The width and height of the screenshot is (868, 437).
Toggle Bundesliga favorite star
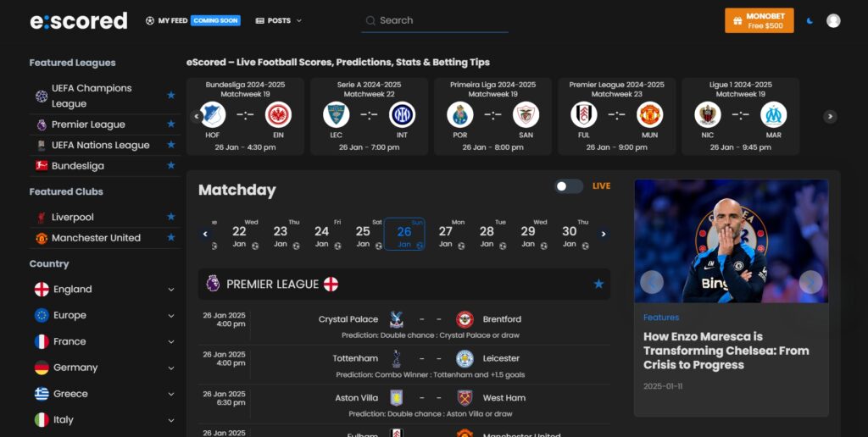click(171, 165)
